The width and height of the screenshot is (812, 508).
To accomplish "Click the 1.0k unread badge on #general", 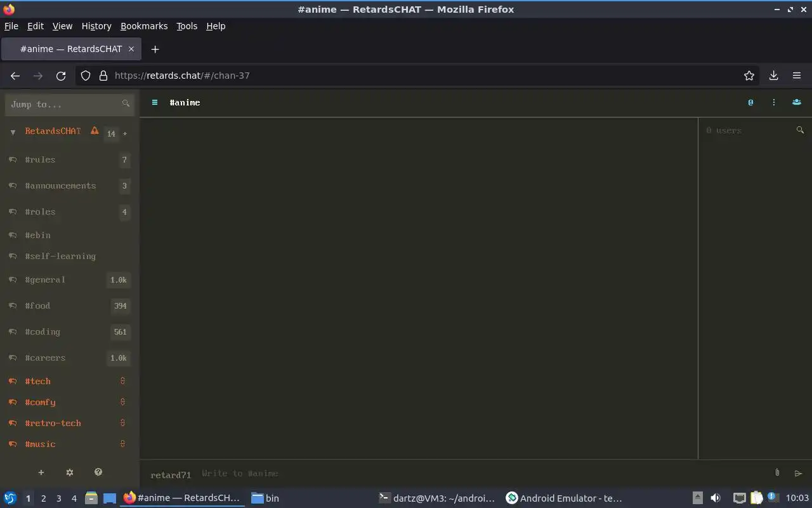I will 119,280.
